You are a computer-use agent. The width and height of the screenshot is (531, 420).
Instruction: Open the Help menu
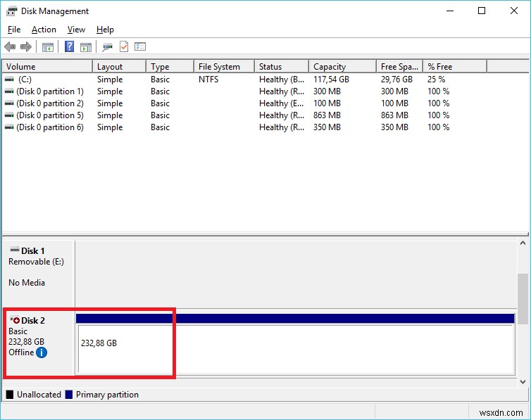(105, 30)
